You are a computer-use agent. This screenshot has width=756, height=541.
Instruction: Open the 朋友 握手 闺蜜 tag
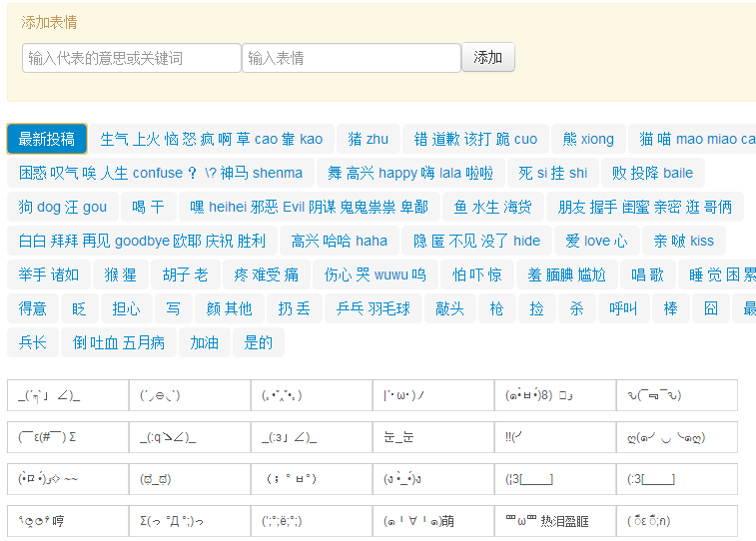pyautogui.click(x=644, y=207)
